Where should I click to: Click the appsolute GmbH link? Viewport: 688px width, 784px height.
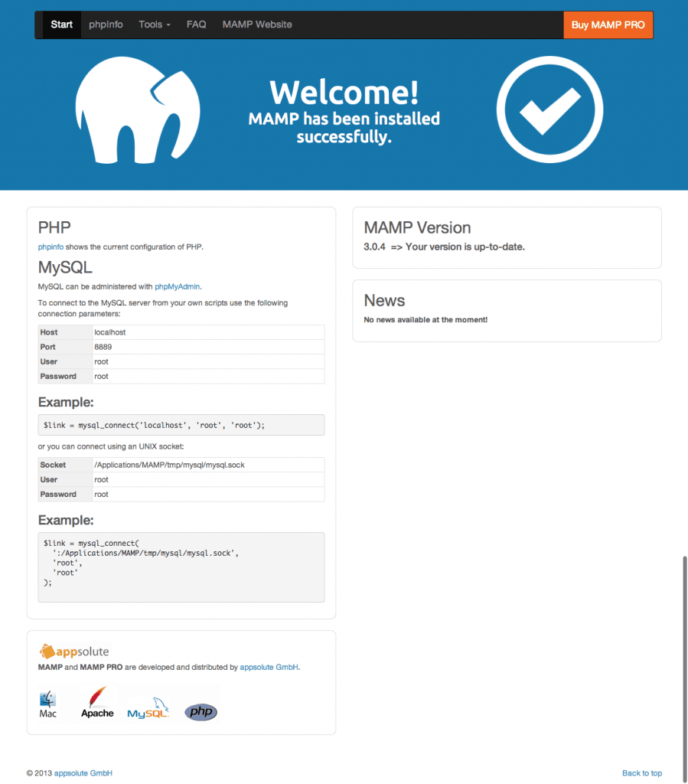point(268,666)
